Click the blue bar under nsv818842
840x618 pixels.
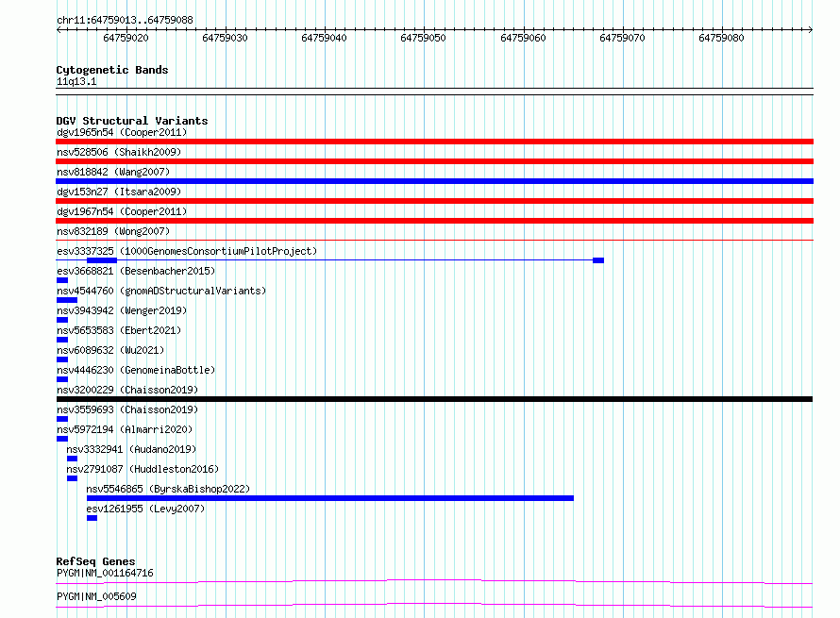coord(434,181)
